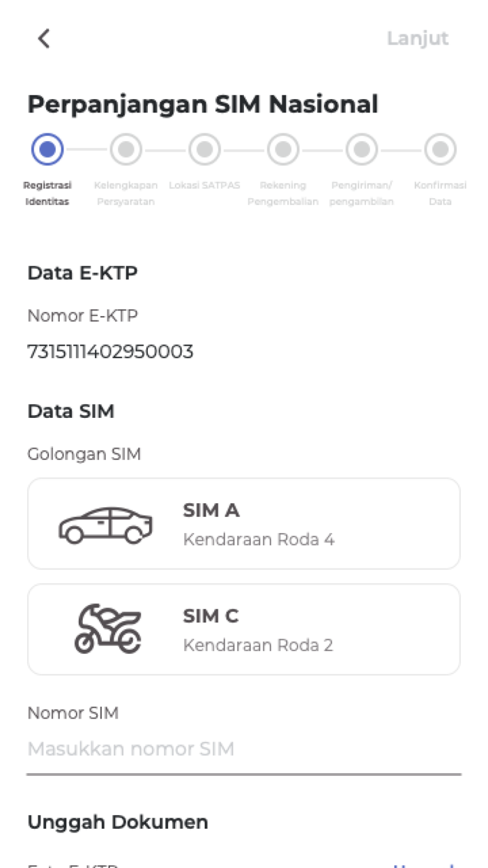Click the progress line between the first two steps
Image resolution: width=488 pixels, height=868 pixels.
(87, 149)
